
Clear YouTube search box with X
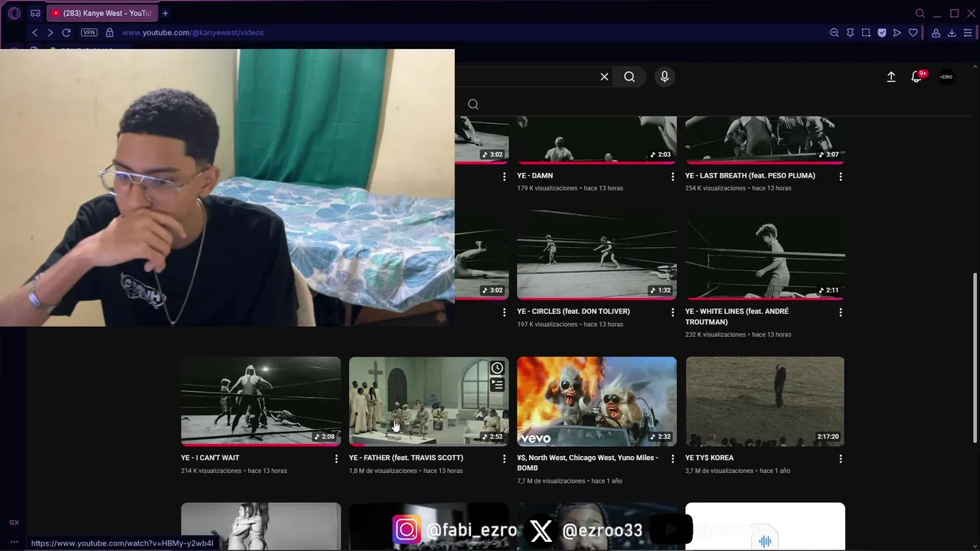[x=604, y=77]
